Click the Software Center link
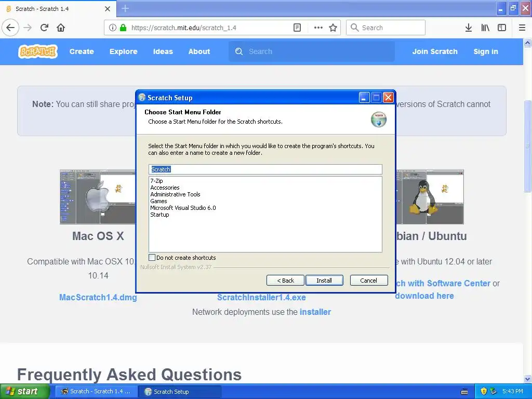 pos(443,283)
